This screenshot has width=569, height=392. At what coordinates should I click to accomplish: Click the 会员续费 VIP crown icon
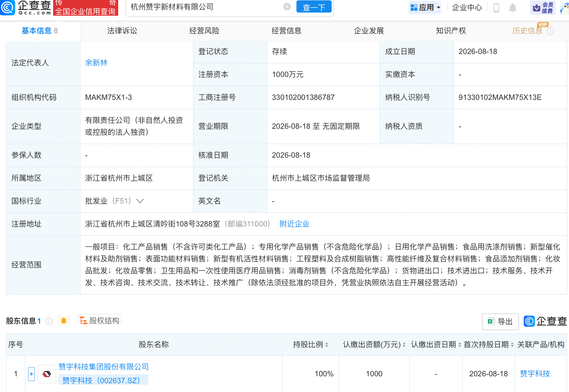point(543,8)
